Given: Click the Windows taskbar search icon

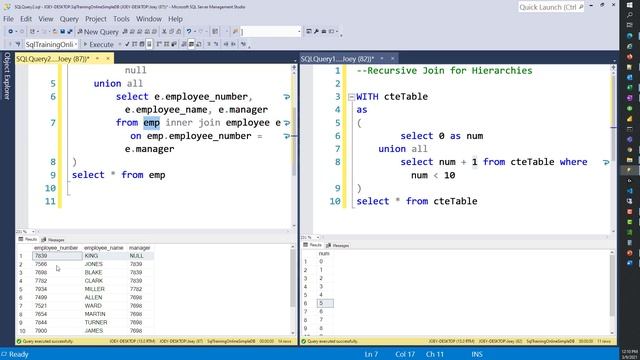Looking at the screenshot, I should point(630,15).
